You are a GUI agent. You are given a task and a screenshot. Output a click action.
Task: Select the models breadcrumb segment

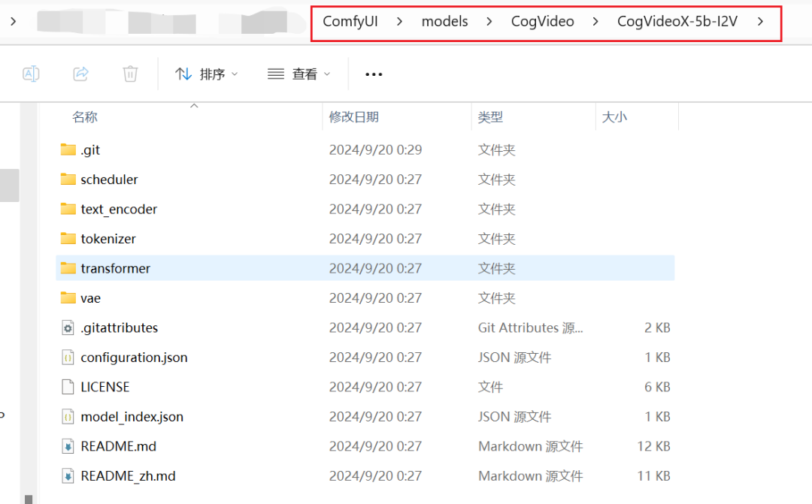(x=444, y=21)
